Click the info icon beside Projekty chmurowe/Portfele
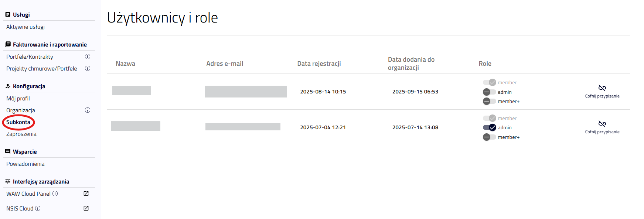The height and width of the screenshot is (219, 644). tap(88, 68)
